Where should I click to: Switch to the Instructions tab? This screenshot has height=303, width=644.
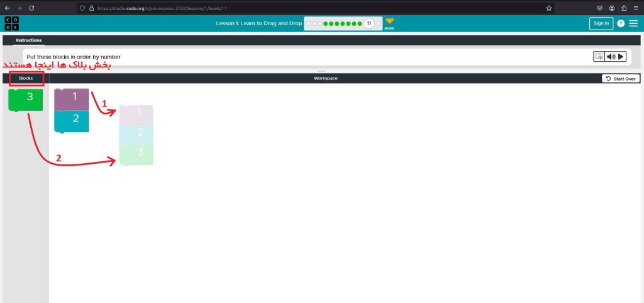pyautogui.click(x=29, y=40)
